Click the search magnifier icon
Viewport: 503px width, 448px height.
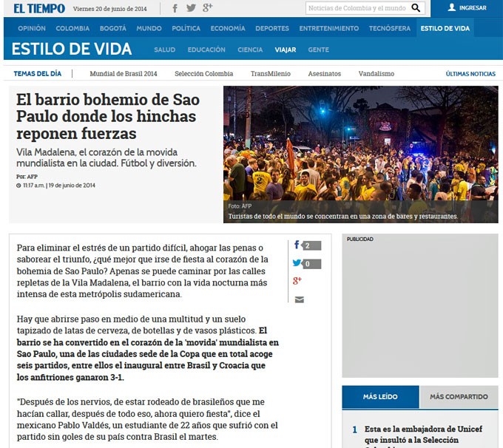(x=416, y=8)
